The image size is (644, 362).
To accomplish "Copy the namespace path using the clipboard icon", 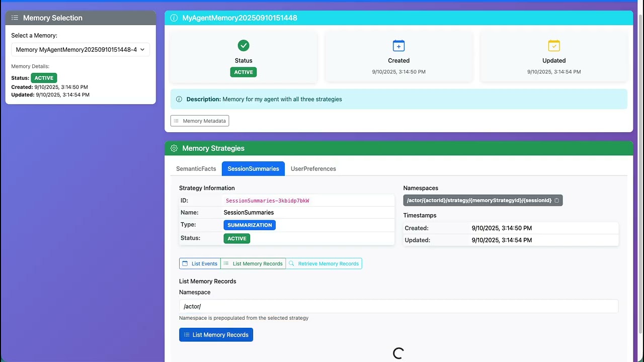I will 556,201.
